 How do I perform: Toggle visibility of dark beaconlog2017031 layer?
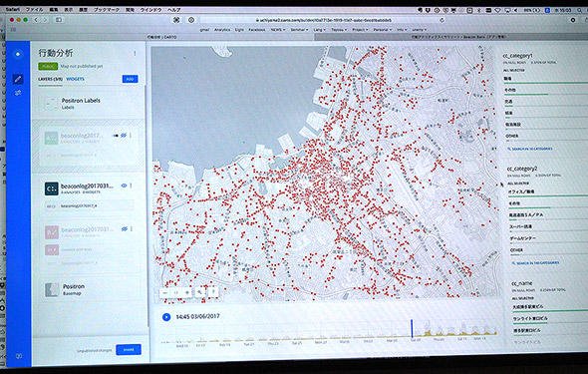point(124,186)
